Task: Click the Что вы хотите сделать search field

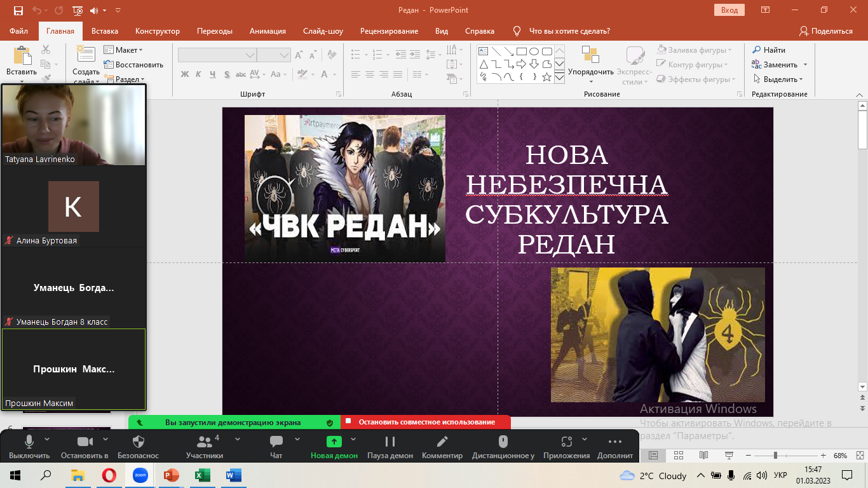Action: [x=569, y=31]
